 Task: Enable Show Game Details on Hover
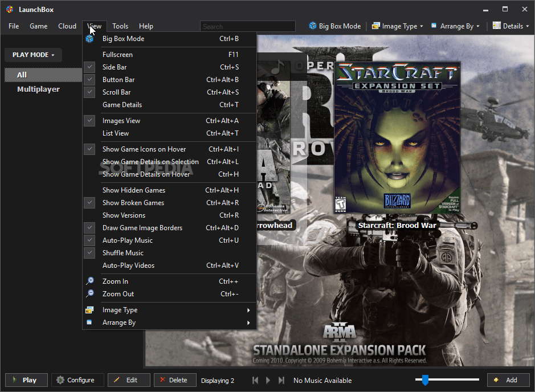click(x=170, y=174)
